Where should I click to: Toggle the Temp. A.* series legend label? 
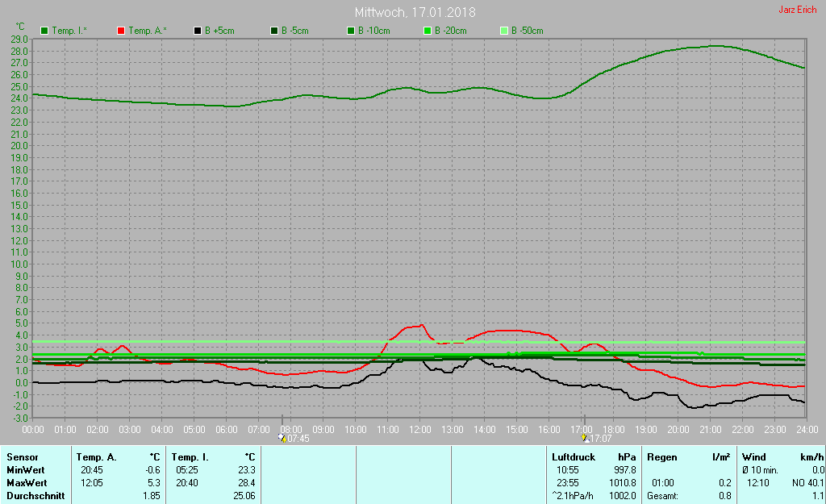click(148, 31)
